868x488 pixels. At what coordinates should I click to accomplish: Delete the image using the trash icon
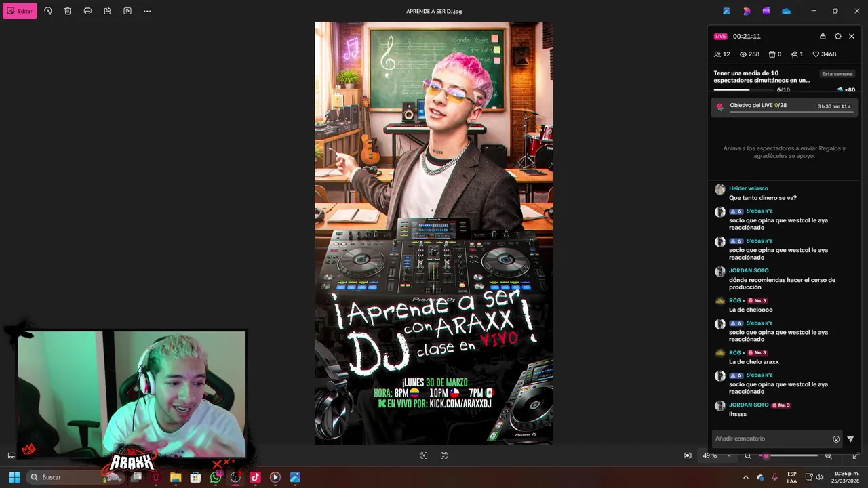point(68,11)
